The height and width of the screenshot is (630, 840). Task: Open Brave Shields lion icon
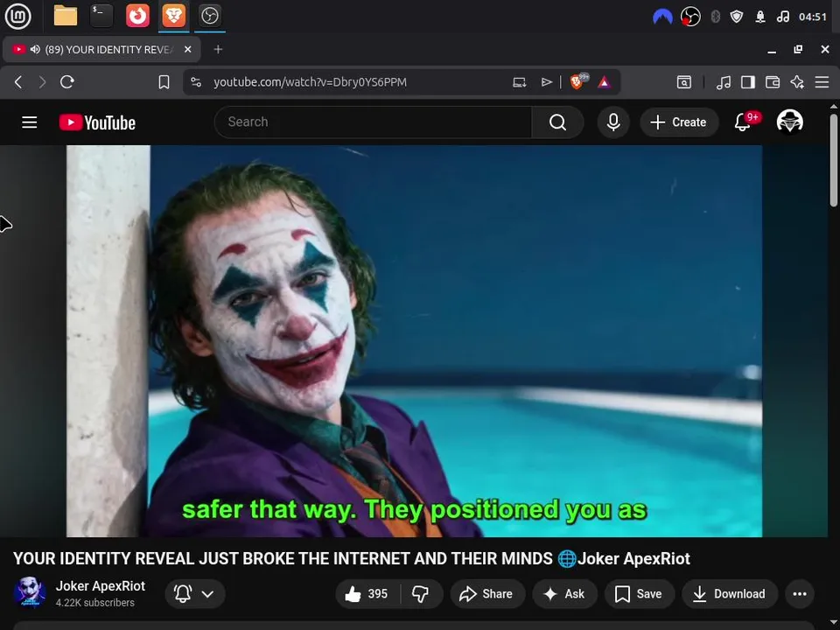[x=577, y=81]
